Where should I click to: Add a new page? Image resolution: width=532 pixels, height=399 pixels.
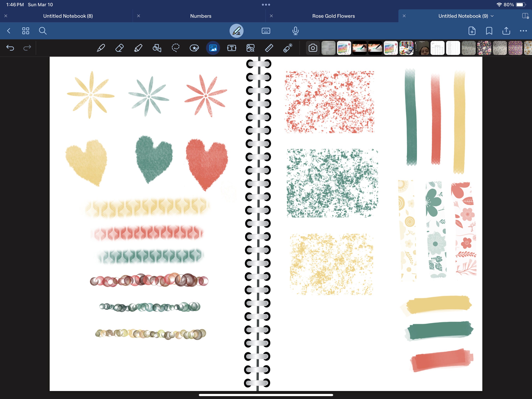[x=472, y=31]
